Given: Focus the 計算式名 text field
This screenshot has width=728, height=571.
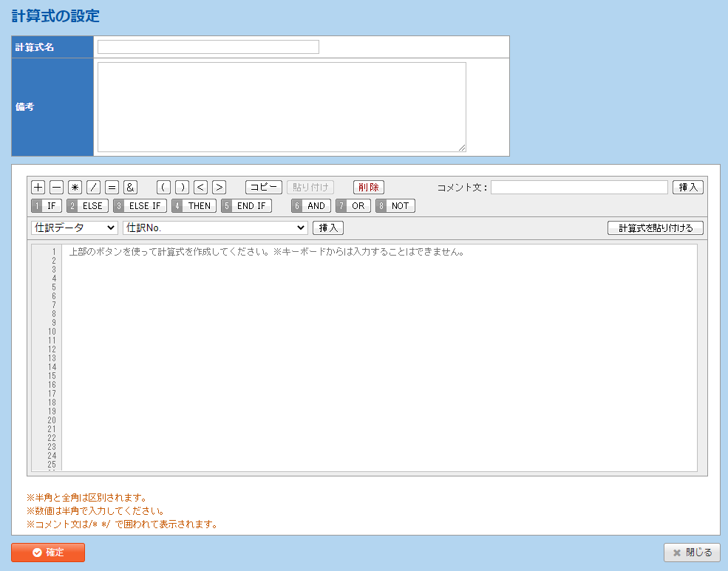Looking at the screenshot, I should tap(208, 47).
